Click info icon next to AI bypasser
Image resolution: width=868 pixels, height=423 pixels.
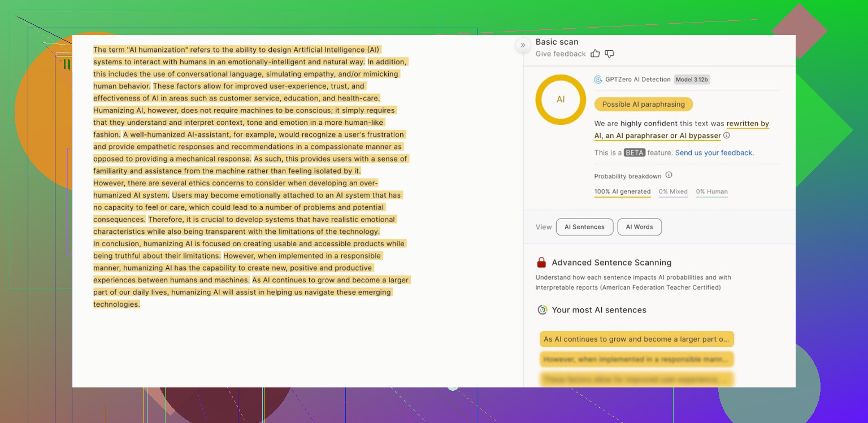(727, 136)
